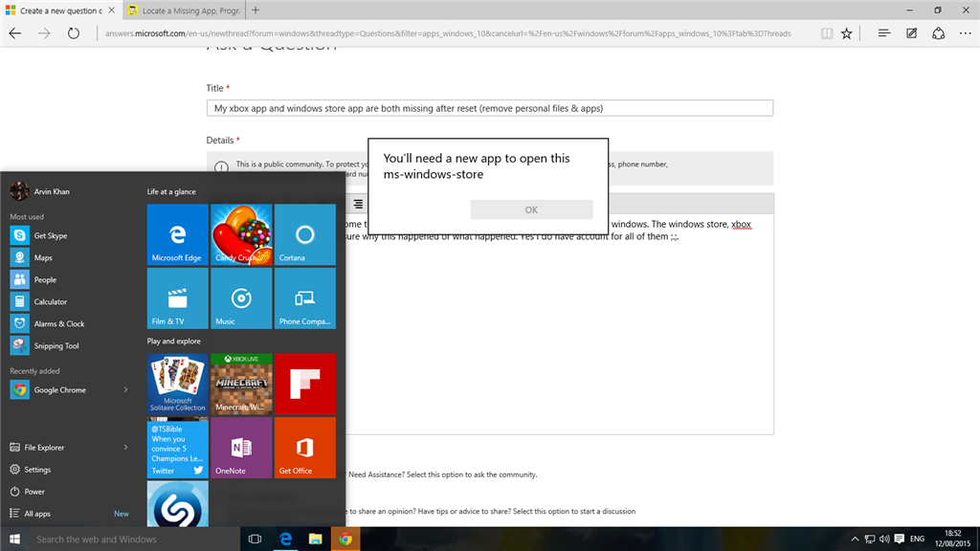Open the Edge Hub icon
Screen dimensions: 980x551
click(883, 33)
